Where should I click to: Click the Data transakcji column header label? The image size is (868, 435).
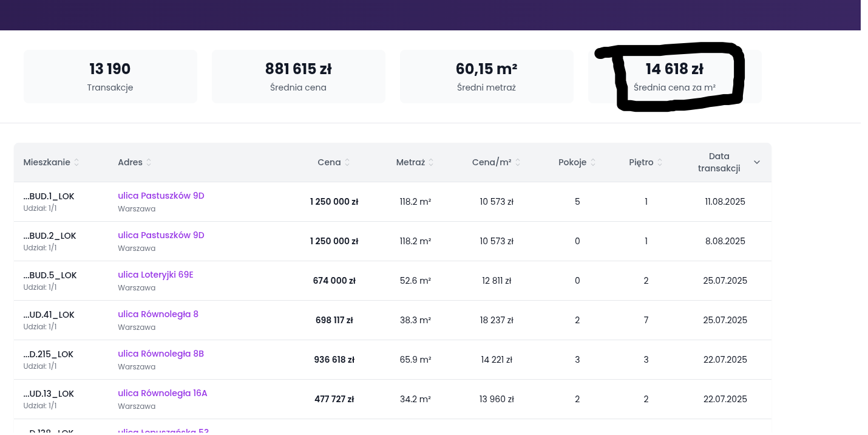click(719, 162)
